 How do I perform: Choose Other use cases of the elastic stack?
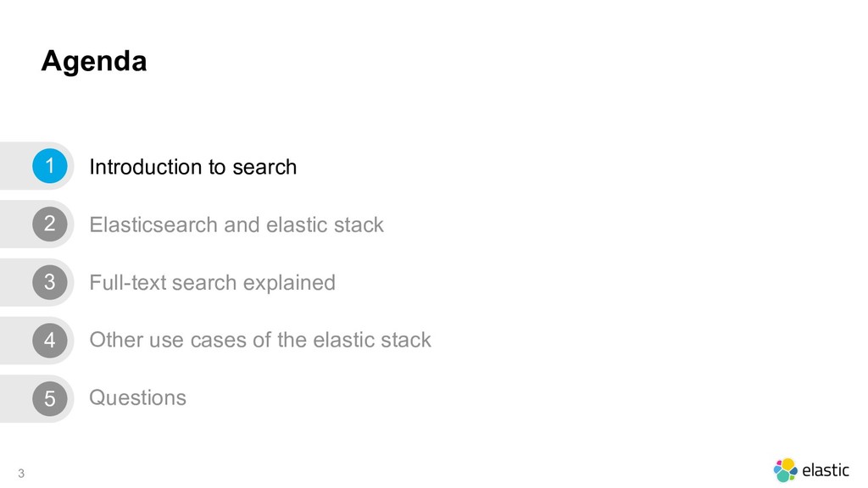[260, 340]
